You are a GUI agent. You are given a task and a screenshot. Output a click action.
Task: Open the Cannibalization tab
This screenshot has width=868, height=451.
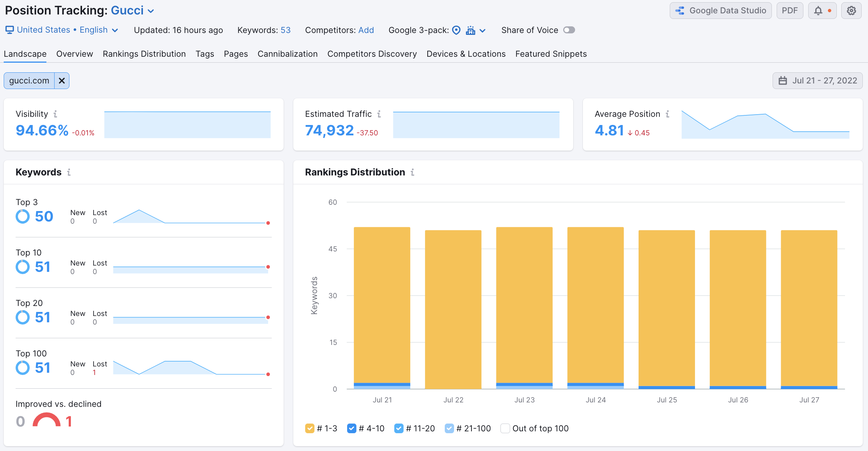[x=287, y=54]
